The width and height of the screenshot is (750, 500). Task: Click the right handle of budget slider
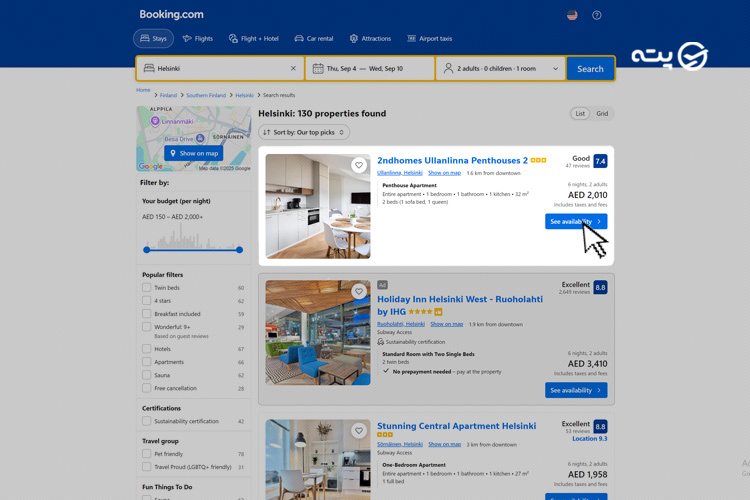point(239,250)
